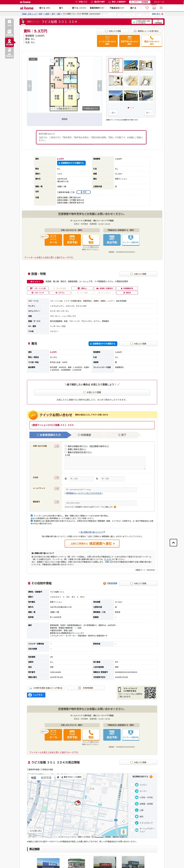Viewport: 184px width, 868px height.
Task: Open the hamburger menu in header
Action: pos(161,8)
